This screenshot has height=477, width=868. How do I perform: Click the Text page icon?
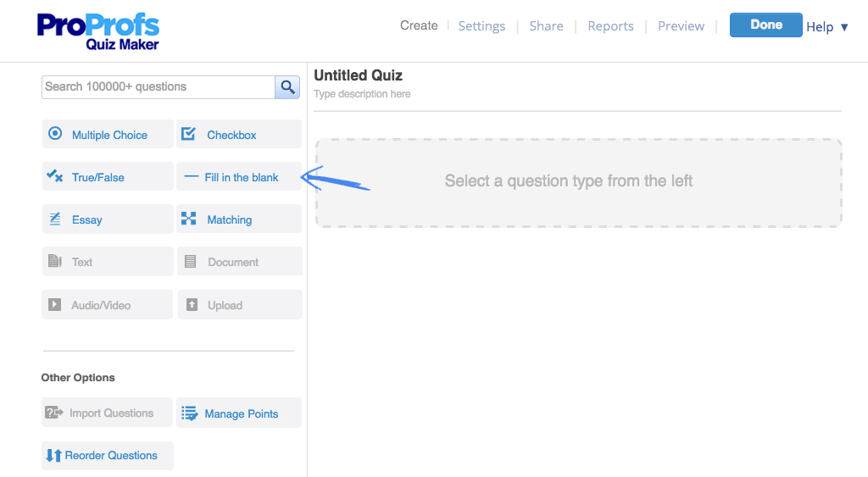(55, 261)
